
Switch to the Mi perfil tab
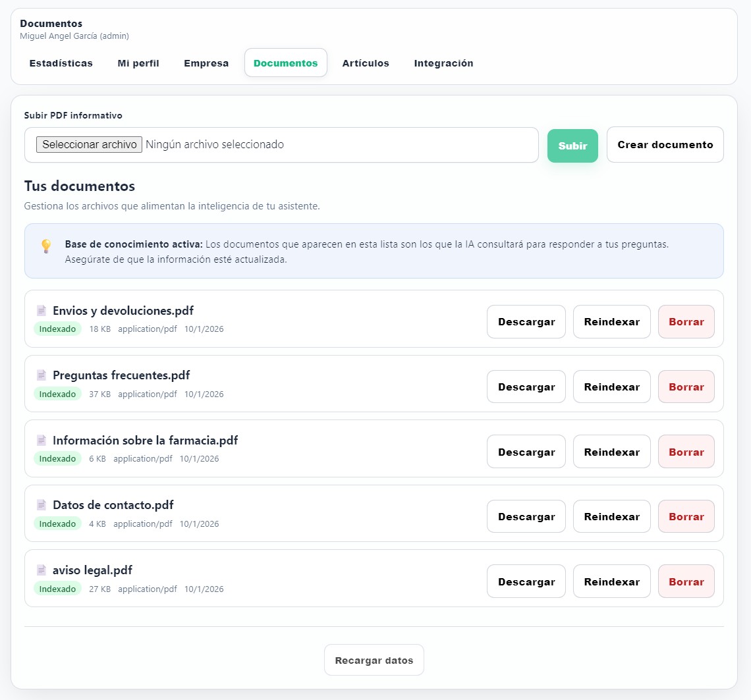point(138,63)
